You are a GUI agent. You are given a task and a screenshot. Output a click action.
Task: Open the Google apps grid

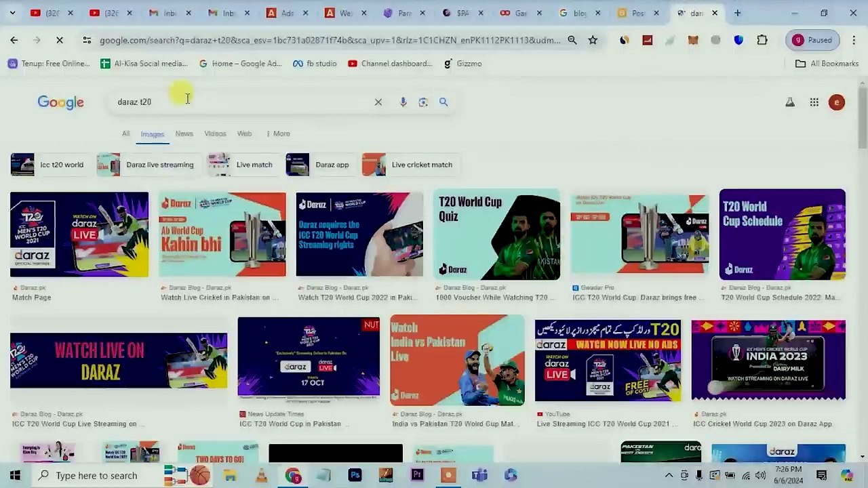[814, 102]
